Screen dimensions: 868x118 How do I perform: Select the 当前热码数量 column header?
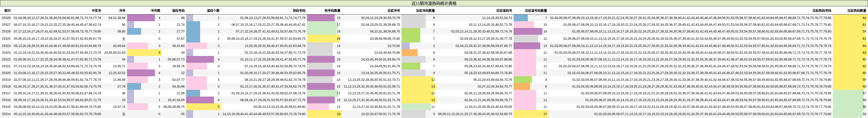tap(856, 11)
